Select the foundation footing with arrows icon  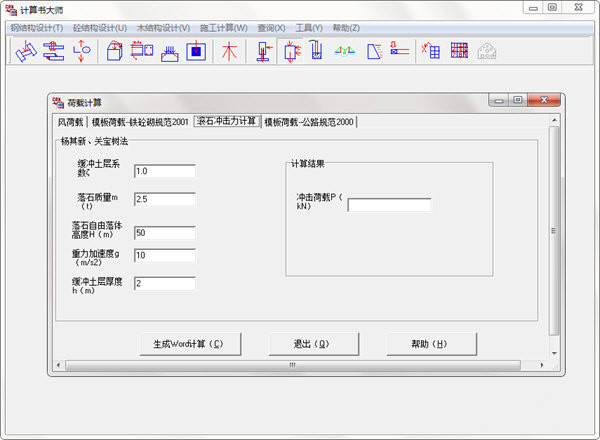[170, 53]
